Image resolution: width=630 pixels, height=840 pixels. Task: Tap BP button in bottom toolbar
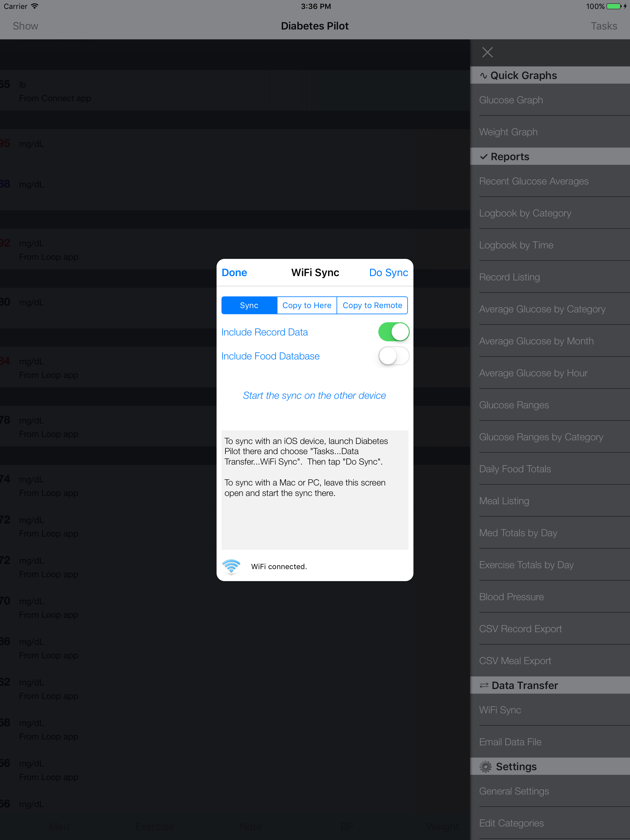pyautogui.click(x=346, y=826)
